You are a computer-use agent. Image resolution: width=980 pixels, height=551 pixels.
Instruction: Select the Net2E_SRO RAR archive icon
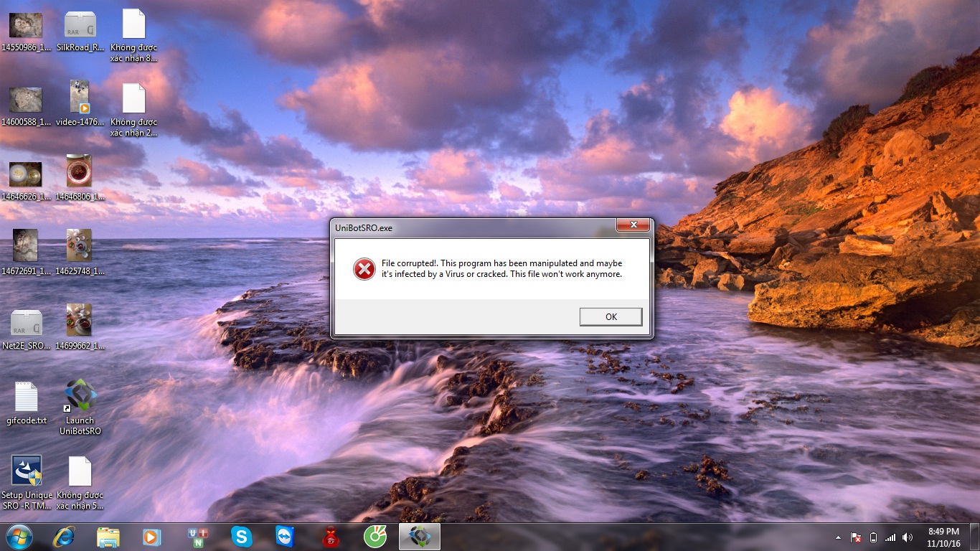pyautogui.click(x=27, y=330)
